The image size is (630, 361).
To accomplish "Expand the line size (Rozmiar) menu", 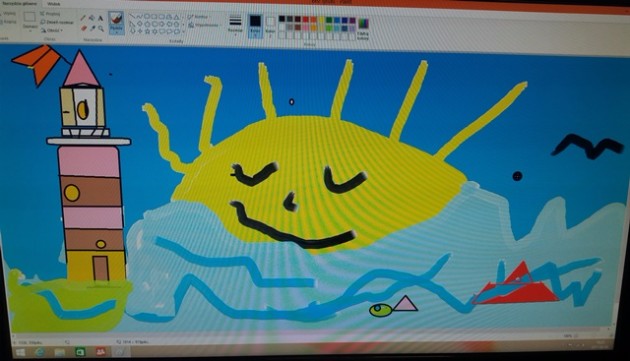I will point(235,25).
